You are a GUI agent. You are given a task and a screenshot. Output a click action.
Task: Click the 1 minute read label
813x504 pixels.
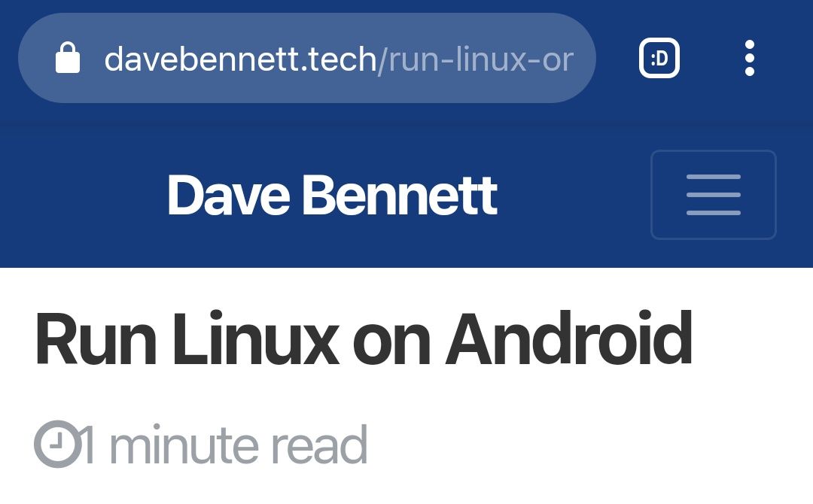[225, 445]
